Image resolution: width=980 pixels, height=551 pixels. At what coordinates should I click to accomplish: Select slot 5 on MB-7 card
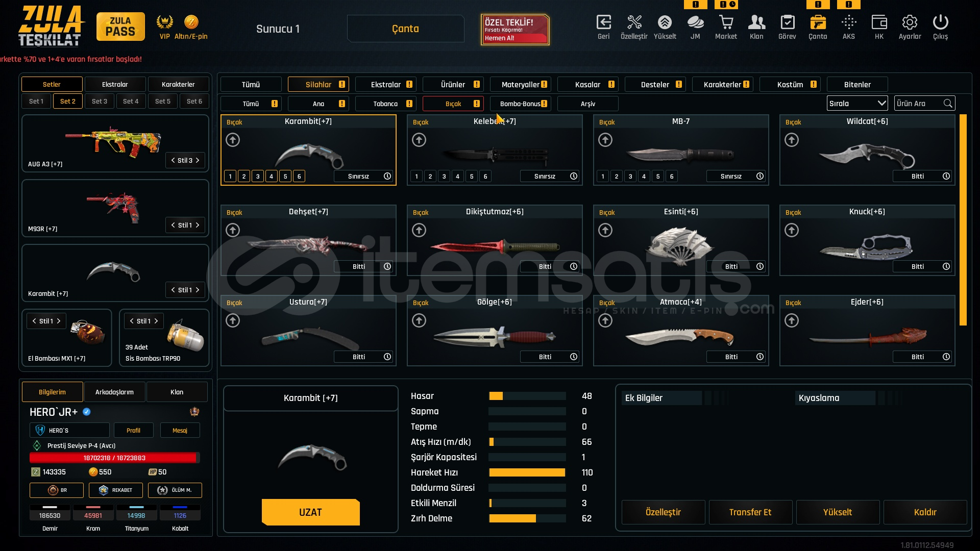[658, 176]
